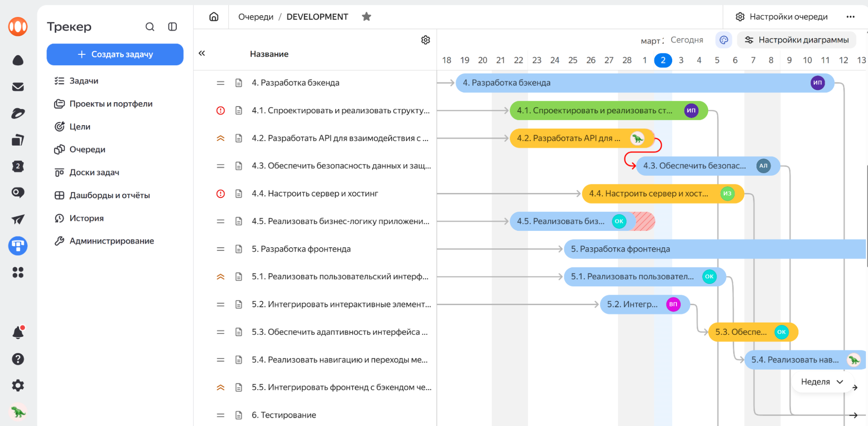Open the home page icon

tap(214, 17)
